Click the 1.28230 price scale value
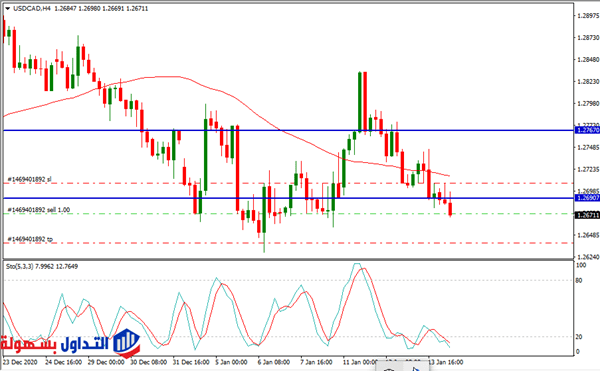Screen dimensions: 600x371 coord(588,81)
